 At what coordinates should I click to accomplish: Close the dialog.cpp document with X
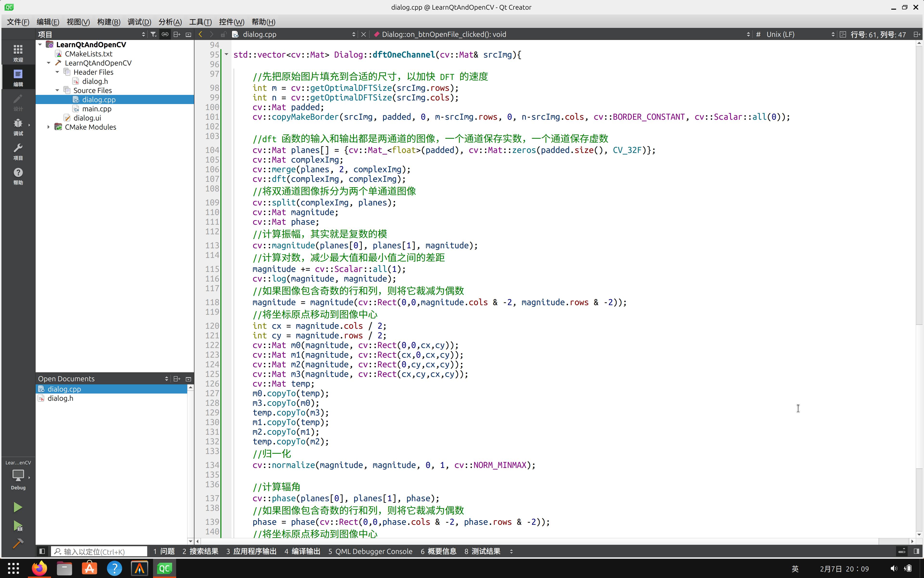pyautogui.click(x=364, y=34)
